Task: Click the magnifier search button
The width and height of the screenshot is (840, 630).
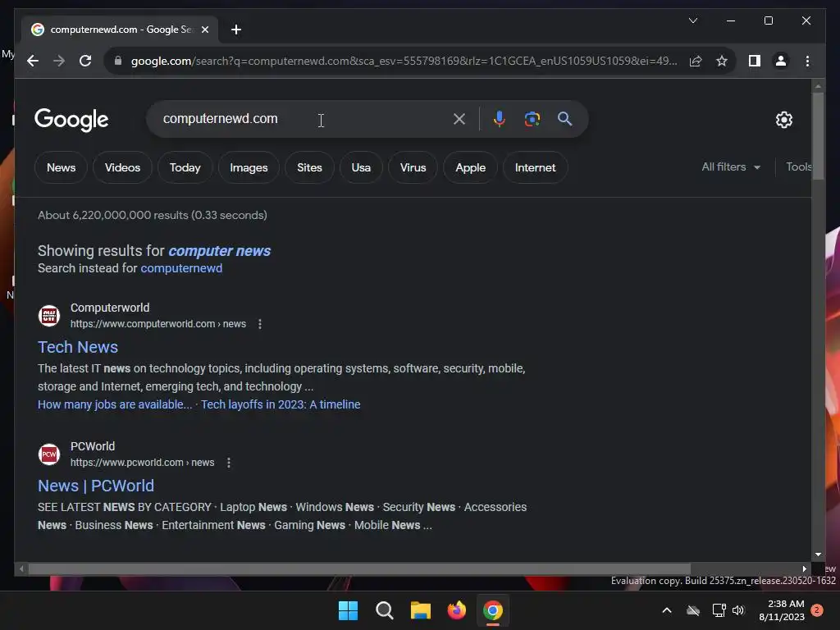Action: click(x=564, y=119)
